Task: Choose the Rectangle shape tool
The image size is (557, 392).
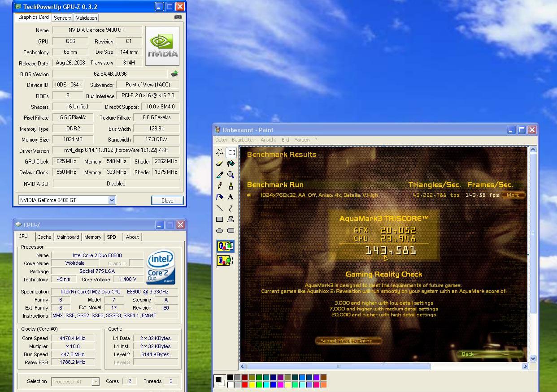Action: pyautogui.click(x=220, y=220)
